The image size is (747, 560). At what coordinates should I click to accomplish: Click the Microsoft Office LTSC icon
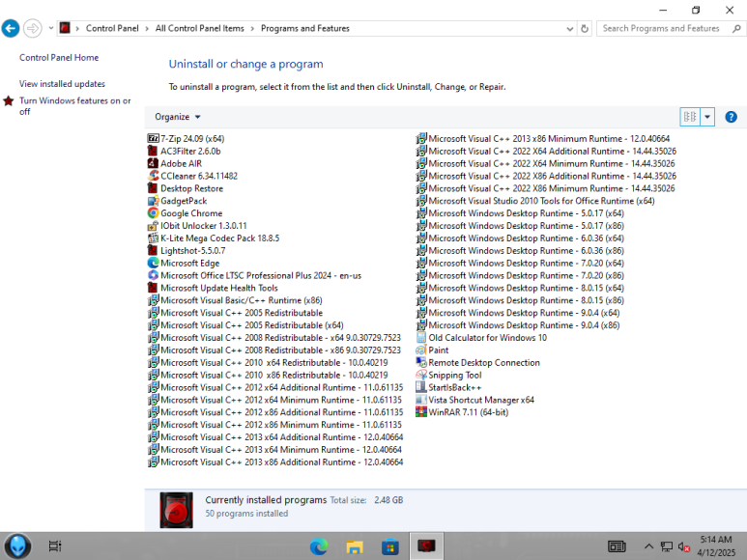(x=153, y=275)
